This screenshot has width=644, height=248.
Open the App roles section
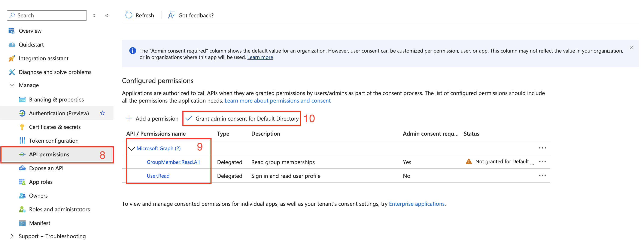[41, 182]
